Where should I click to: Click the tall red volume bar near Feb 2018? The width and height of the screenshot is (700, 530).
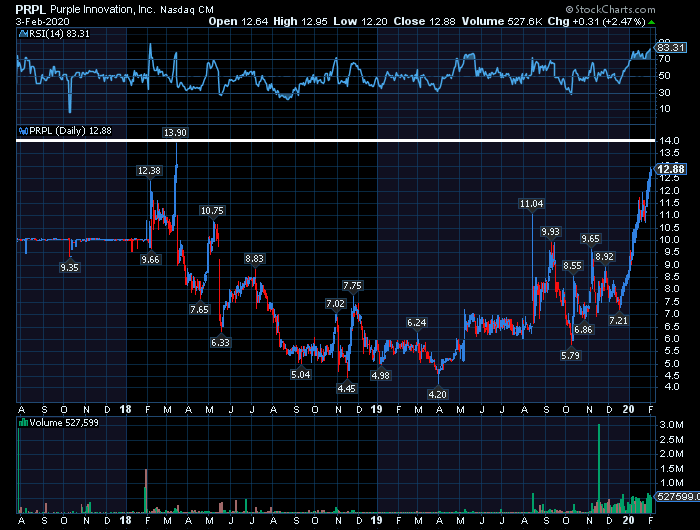(146, 490)
